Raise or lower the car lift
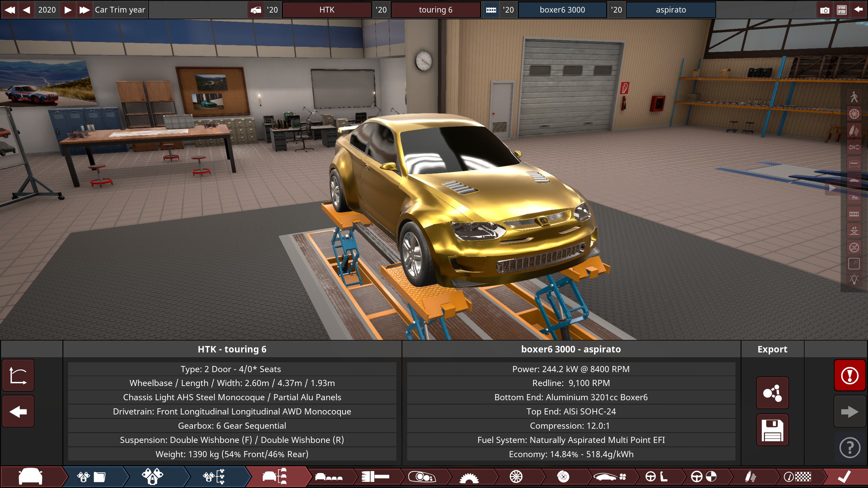Viewport: 868px width, 488px height. [854, 230]
